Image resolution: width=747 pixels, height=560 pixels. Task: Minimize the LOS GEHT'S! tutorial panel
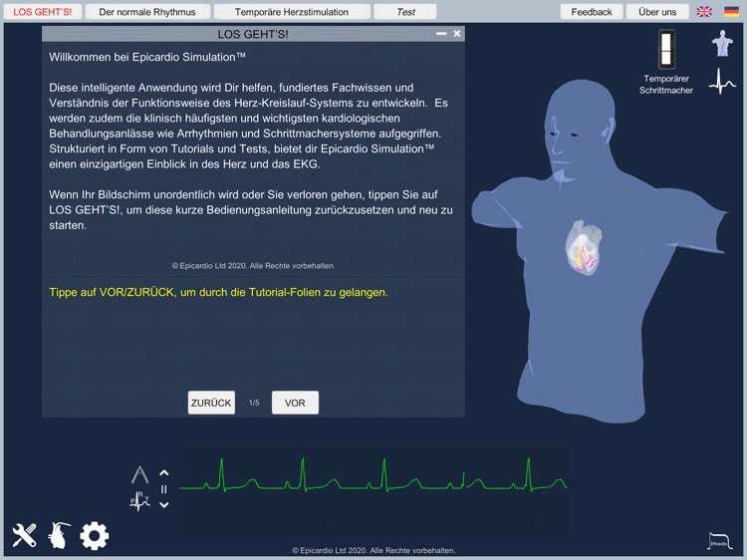tap(441, 33)
